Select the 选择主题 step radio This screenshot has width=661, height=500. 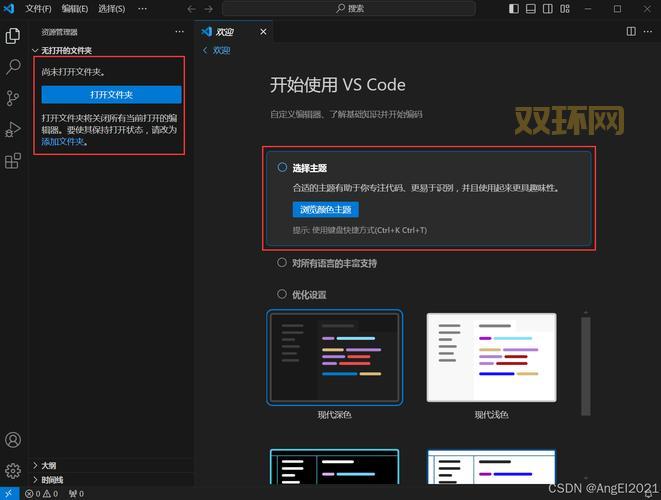pyautogui.click(x=282, y=167)
